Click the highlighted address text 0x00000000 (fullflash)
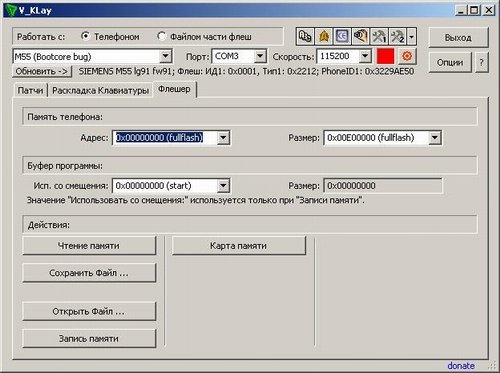 coord(159,138)
